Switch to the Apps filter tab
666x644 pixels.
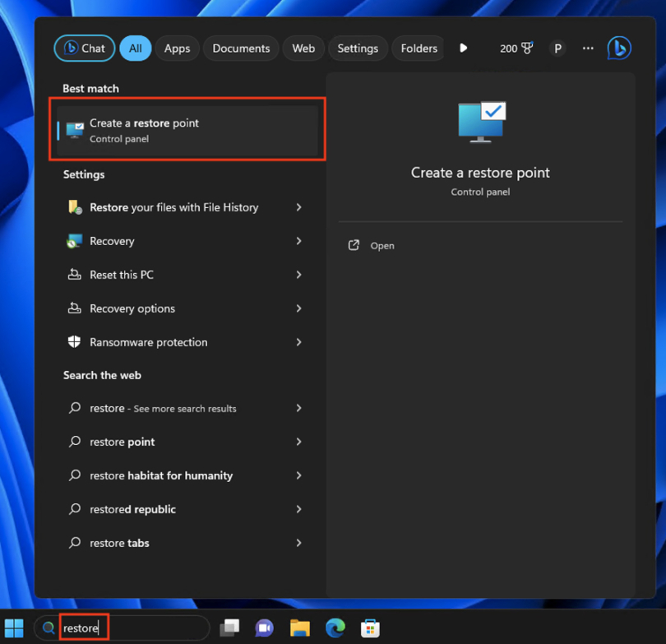[x=177, y=48]
